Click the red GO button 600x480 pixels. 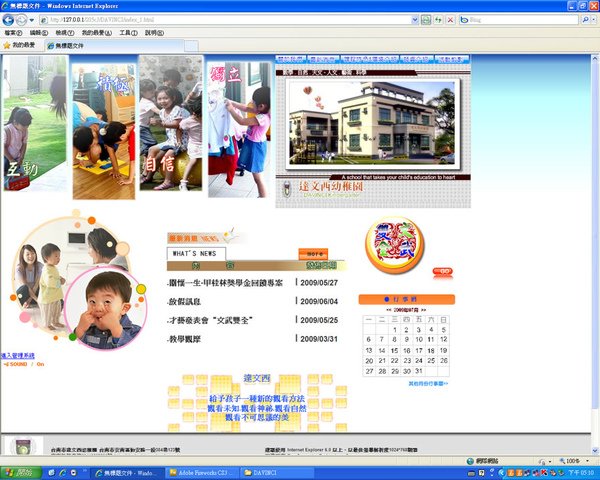click(x=443, y=271)
